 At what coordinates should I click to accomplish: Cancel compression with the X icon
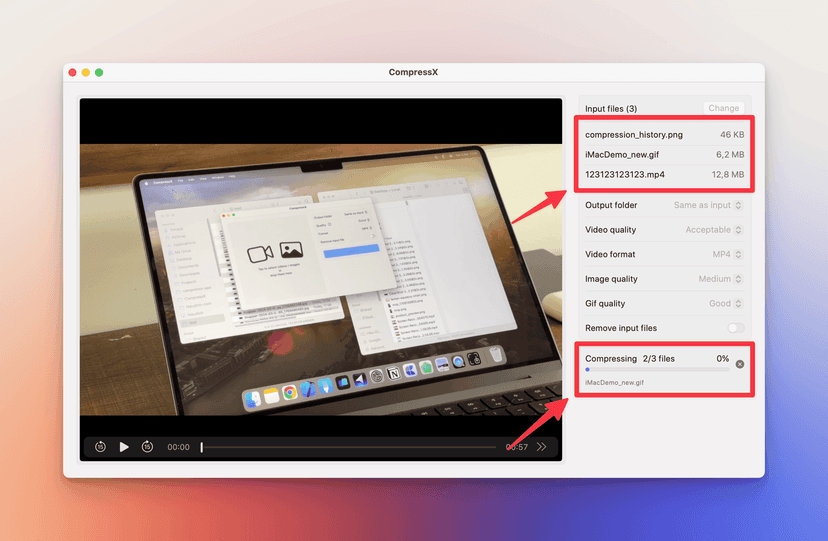740,364
